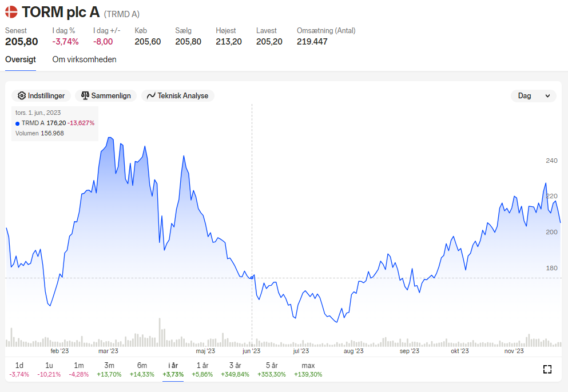Select the max time range
568x392 pixels.
click(308, 370)
